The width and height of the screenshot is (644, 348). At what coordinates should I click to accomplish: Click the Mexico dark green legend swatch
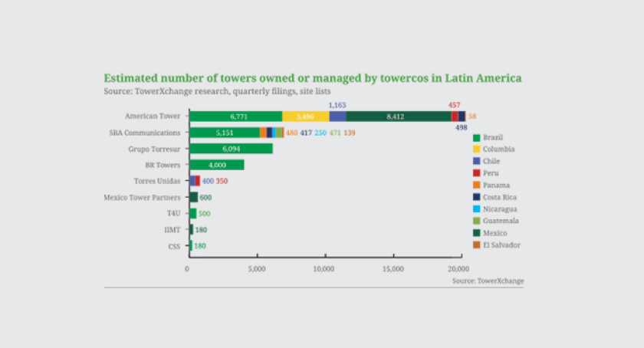point(476,233)
